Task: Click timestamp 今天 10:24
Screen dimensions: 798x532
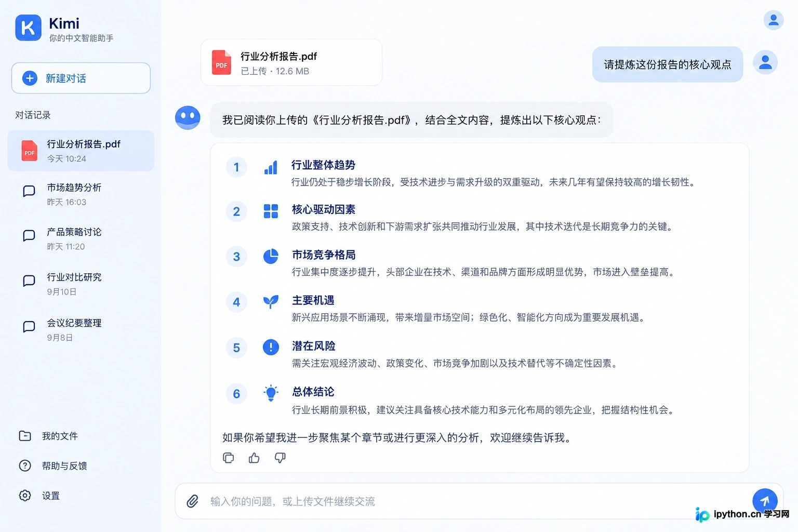Action: 66,158
